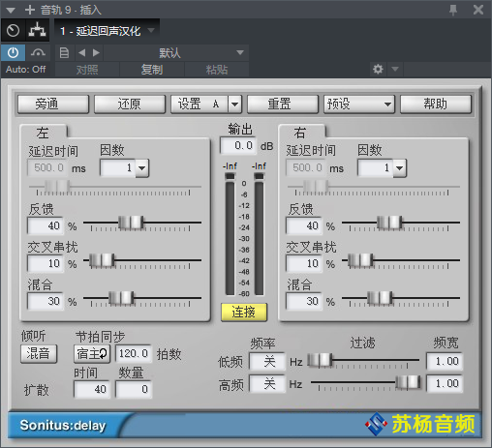
Task: Click the 复制 copy button
Action: pos(152,70)
